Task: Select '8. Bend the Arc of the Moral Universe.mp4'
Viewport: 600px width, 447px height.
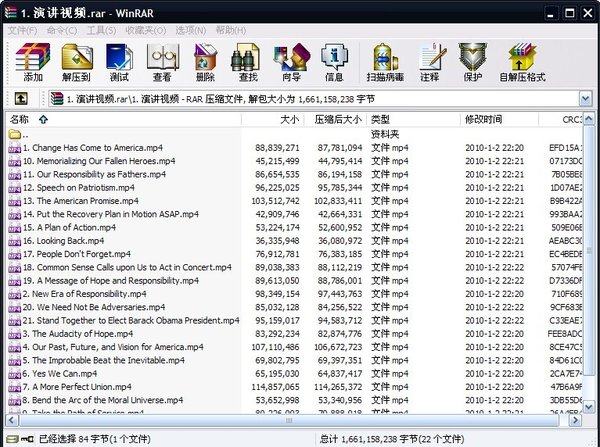Action: pyautogui.click(x=103, y=400)
